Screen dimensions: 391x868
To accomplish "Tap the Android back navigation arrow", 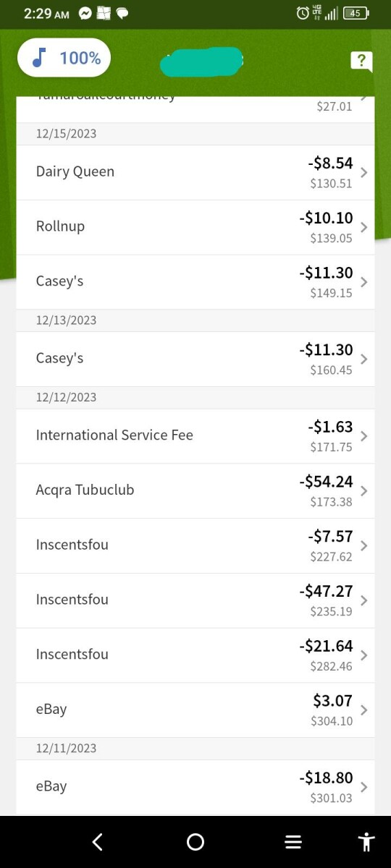I will pyautogui.click(x=98, y=841).
